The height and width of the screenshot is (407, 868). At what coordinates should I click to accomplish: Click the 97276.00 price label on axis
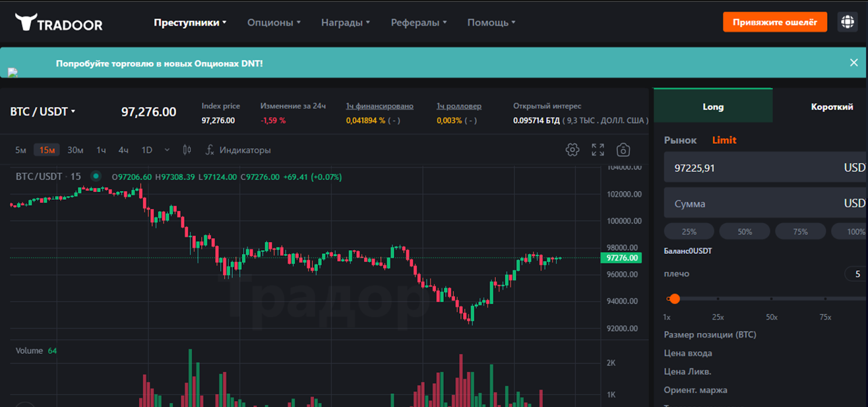[622, 258]
